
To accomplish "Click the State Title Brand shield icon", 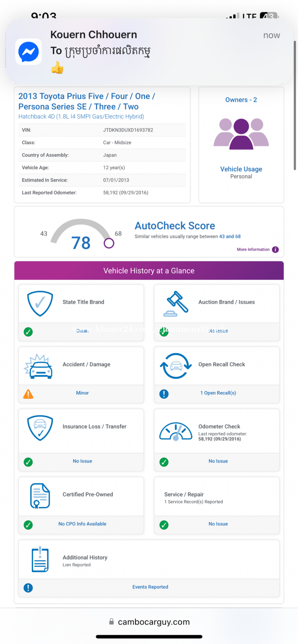I will 40,303.
